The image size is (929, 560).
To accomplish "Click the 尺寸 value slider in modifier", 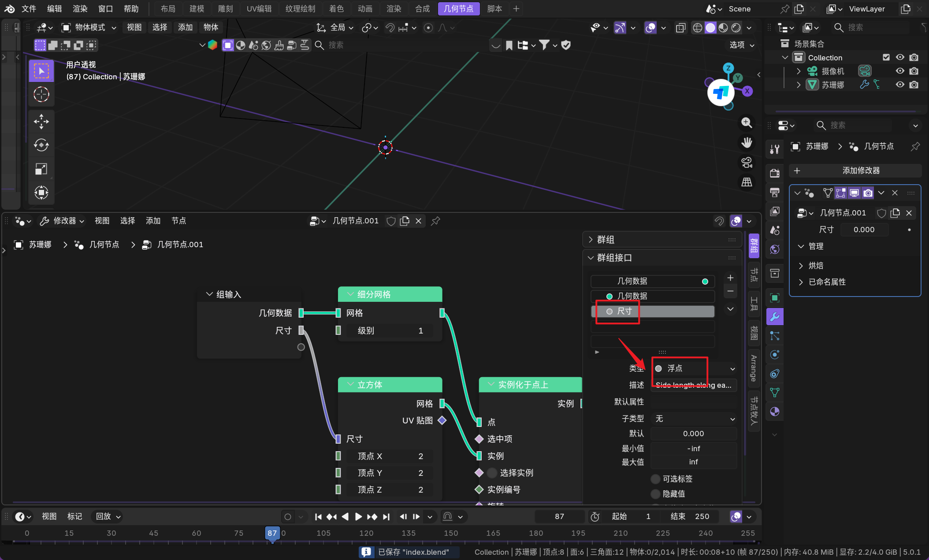I will pos(864,230).
